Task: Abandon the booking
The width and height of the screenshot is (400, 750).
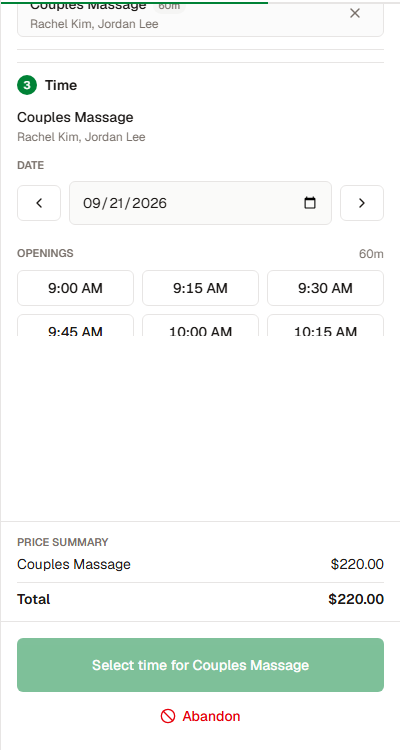Action: pos(200,716)
